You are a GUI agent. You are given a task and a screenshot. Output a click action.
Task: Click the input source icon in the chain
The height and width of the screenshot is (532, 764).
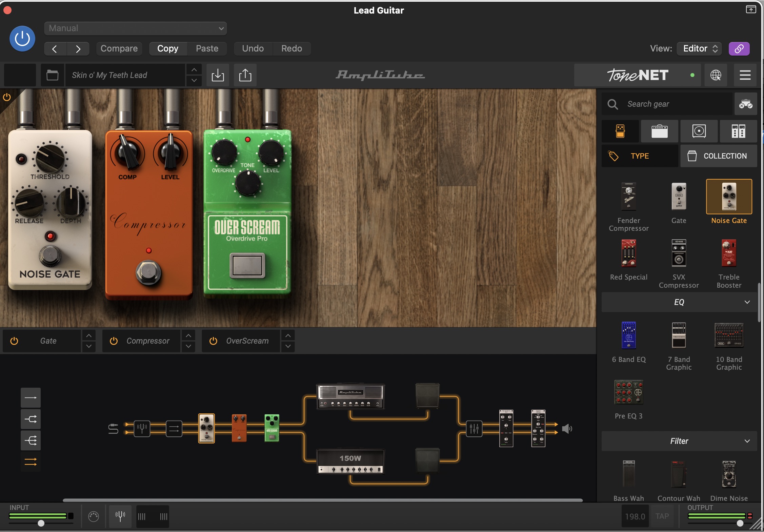click(x=113, y=429)
